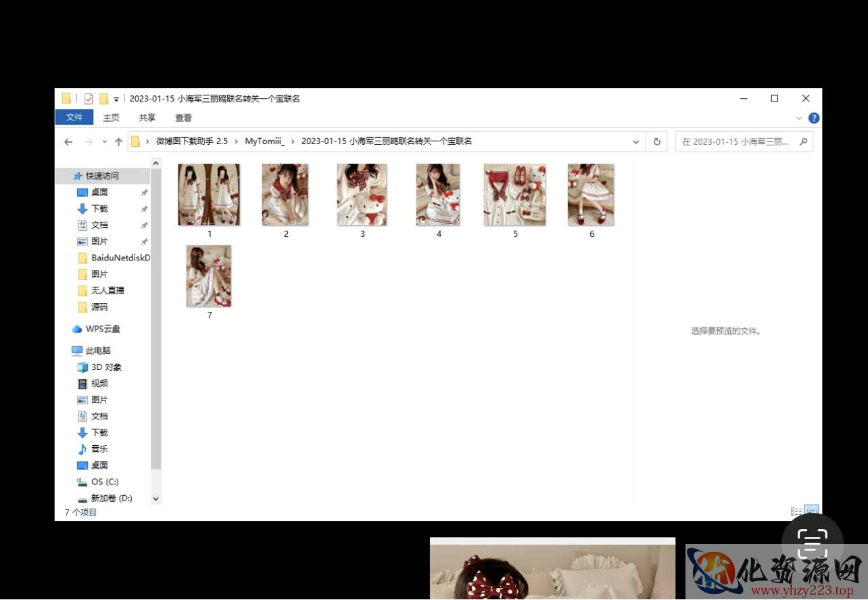Expand the address bar history dropdown
The height and width of the screenshot is (600, 868).
pyautogui.click(x=636, y=142)
